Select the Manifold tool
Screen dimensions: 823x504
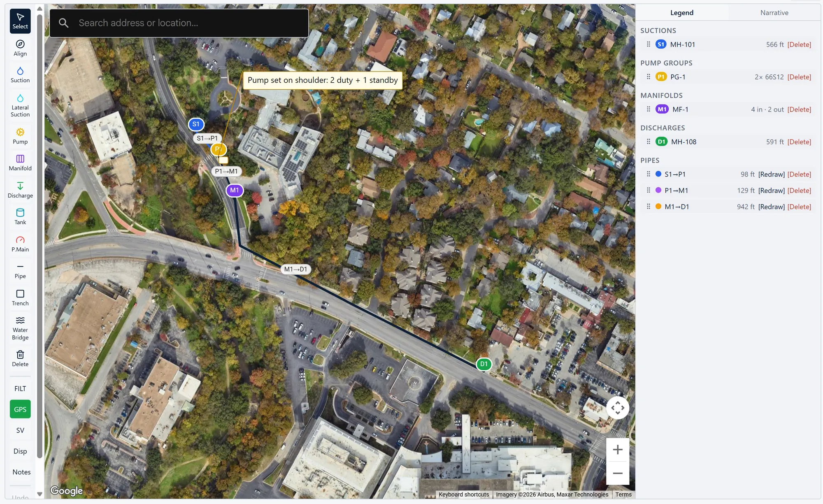click(x=20, y=163)
